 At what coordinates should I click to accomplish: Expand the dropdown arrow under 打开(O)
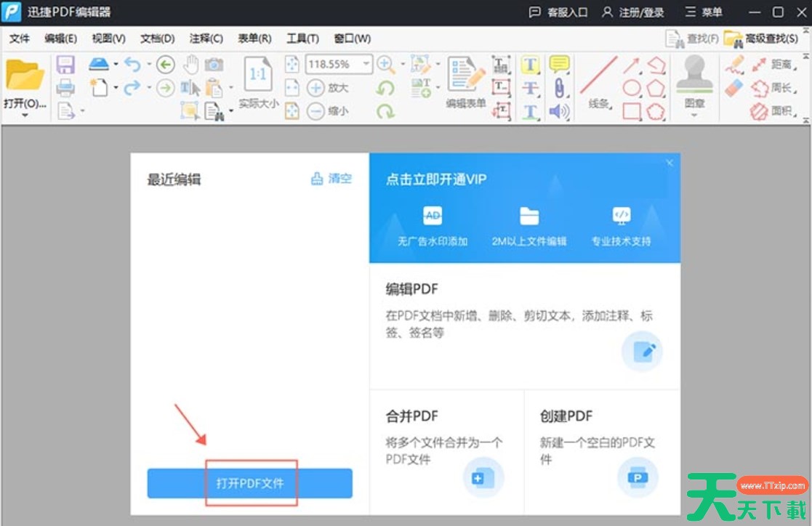coord(25,116)
